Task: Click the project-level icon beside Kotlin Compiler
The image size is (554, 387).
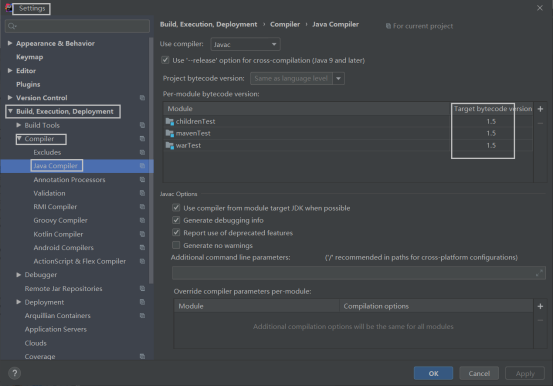Action: point(142,234)
